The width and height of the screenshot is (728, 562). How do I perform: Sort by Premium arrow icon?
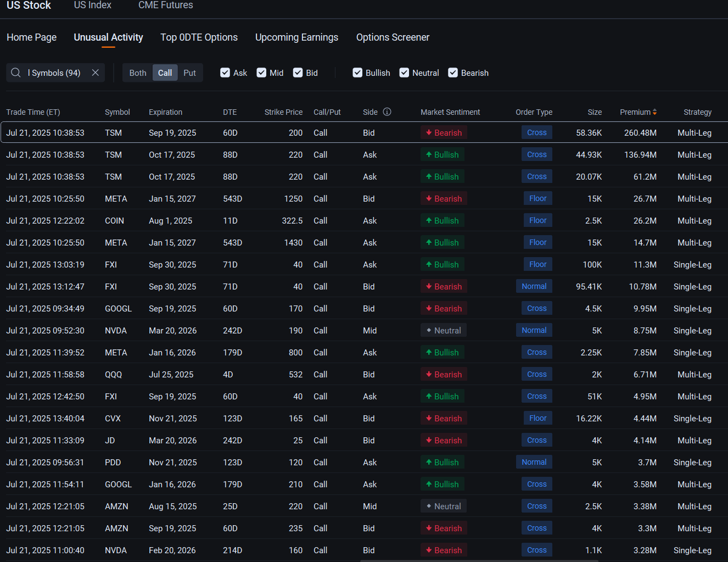[x=654, y=112]
